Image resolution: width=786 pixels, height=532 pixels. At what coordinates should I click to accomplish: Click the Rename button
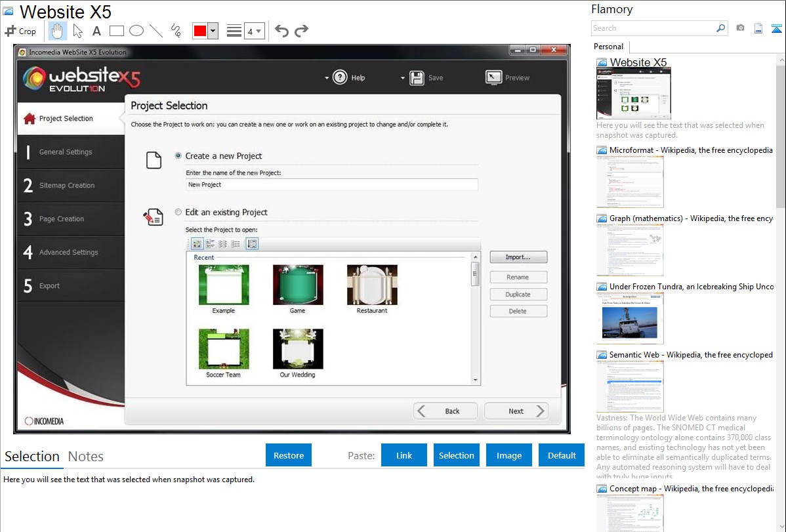[x=518, y=277]
